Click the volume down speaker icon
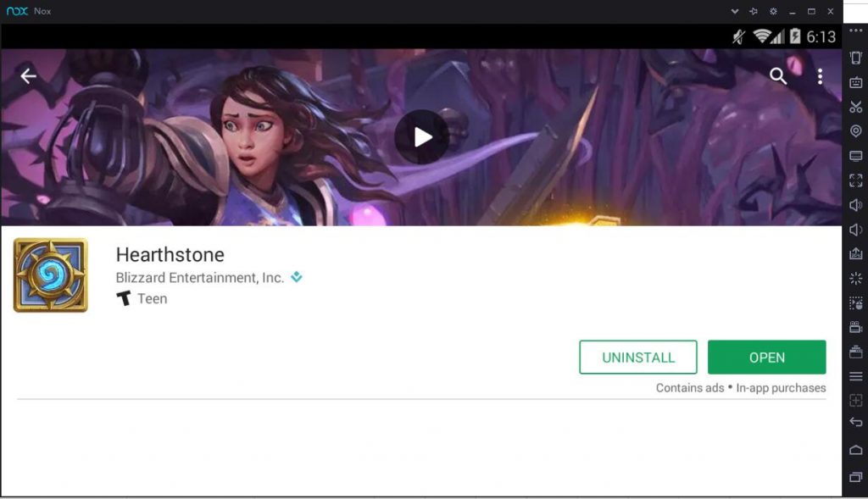This screenshot has width=868, height=499. pyautogui.click(x=856, y=230)
